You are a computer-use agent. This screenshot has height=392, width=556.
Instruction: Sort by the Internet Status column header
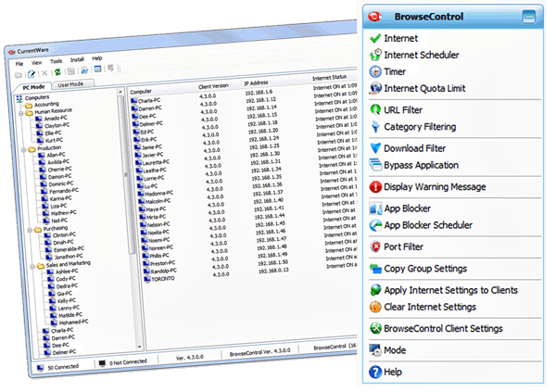pyautogui.click(x=329, y=77)
